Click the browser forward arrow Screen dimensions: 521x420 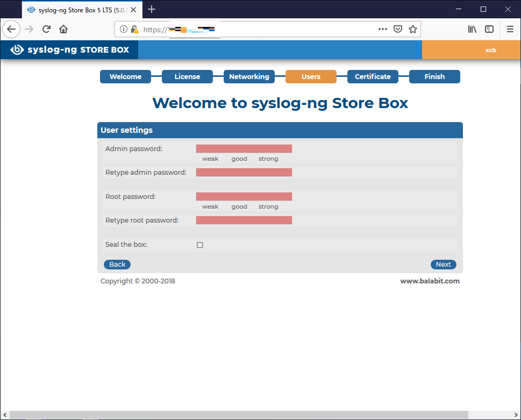point(29,29)
